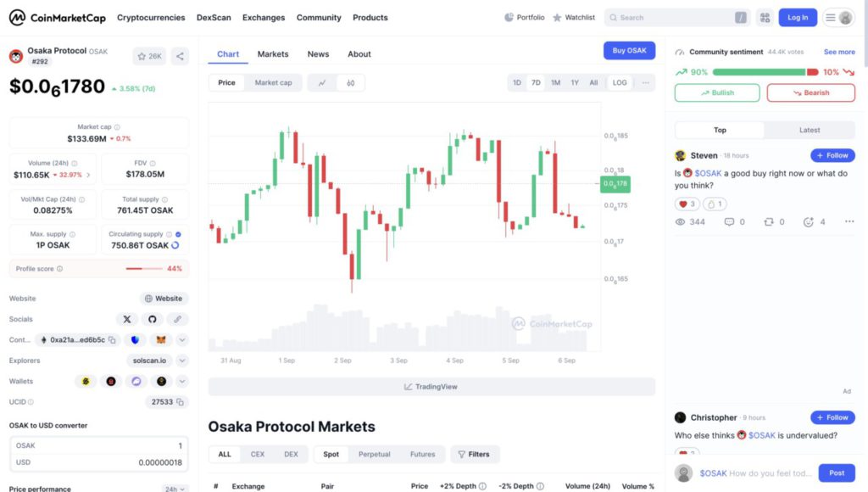Vote Bullish on community sentiment

(x=717, y=92)
